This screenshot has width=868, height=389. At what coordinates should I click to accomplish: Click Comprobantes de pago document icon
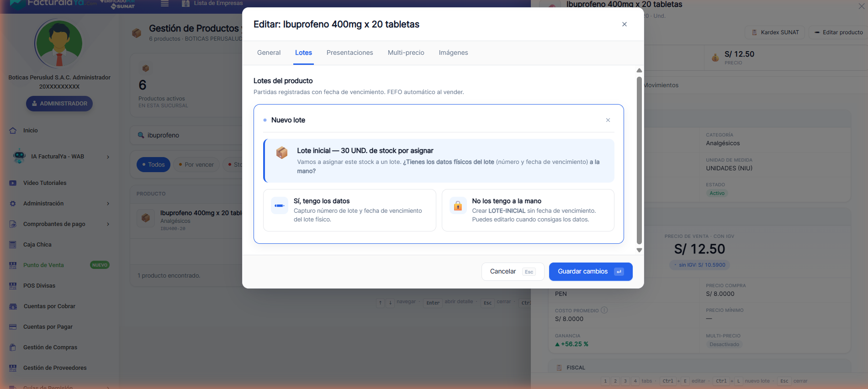pos(13,224)
